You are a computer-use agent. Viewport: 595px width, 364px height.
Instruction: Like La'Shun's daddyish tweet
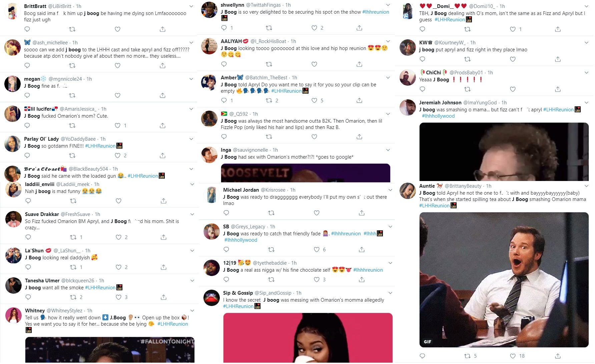(x=118, y=267)
